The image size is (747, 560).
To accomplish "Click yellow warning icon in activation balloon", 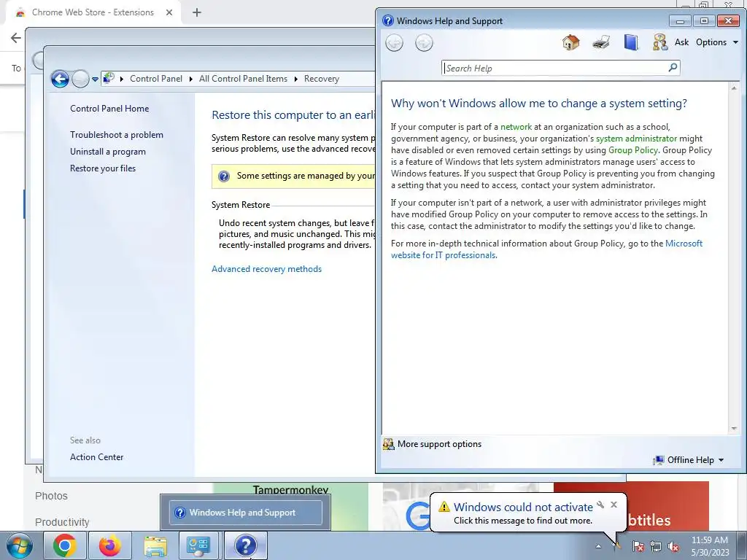I will [444, 507].
